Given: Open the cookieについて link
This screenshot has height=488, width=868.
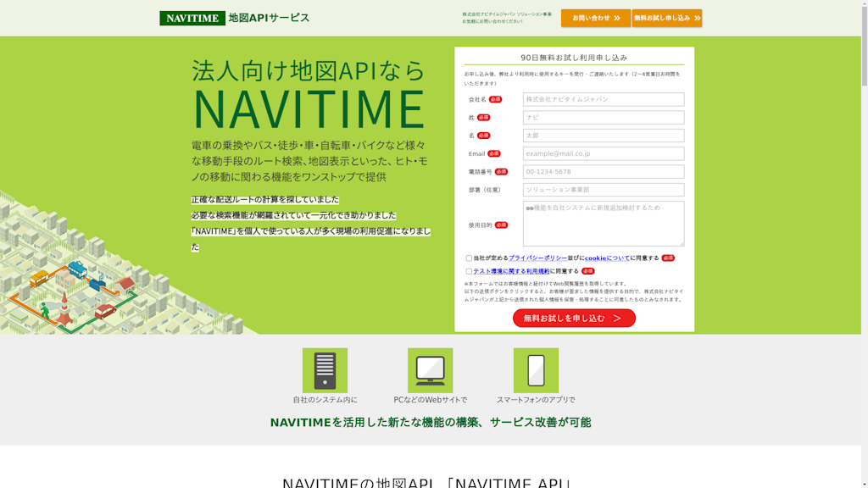Looking at the screenshot, I should [x=607, y=258].
